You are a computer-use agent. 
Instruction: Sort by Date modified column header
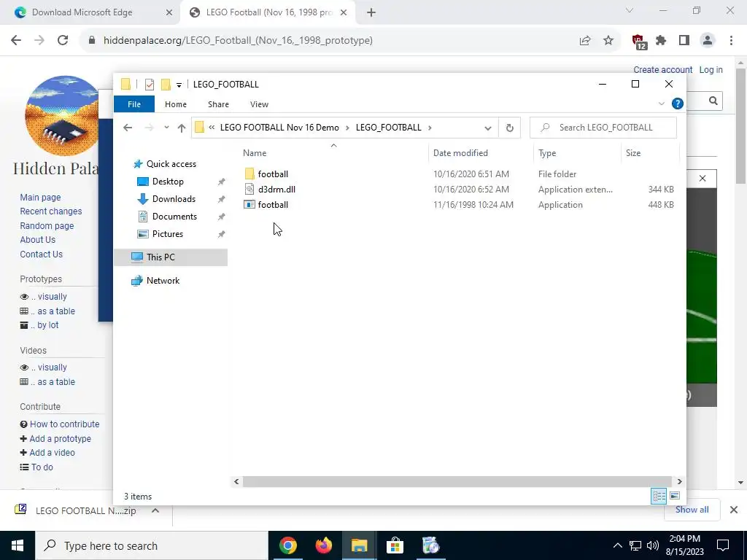[481, 153]
